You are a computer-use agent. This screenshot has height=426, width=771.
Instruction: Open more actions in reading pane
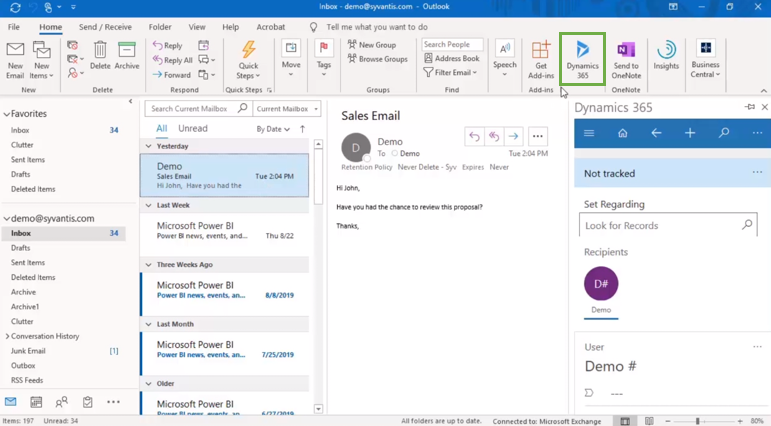coord(537,136)
